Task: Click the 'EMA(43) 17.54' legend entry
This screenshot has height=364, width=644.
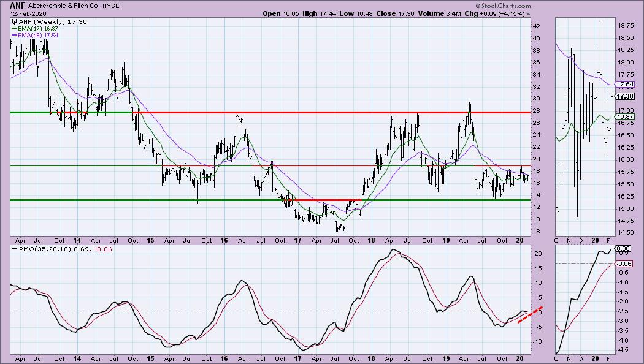Action: pyautogui.click(x=38, y=36)
